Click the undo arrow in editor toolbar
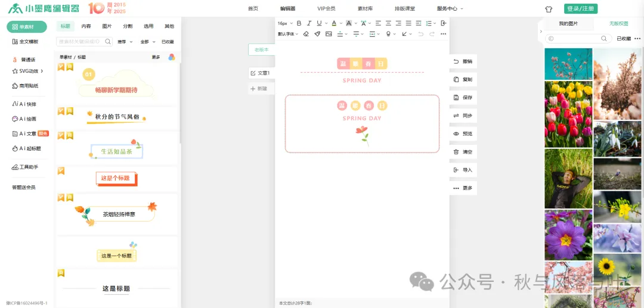644x308 pixels. (421, 34)
